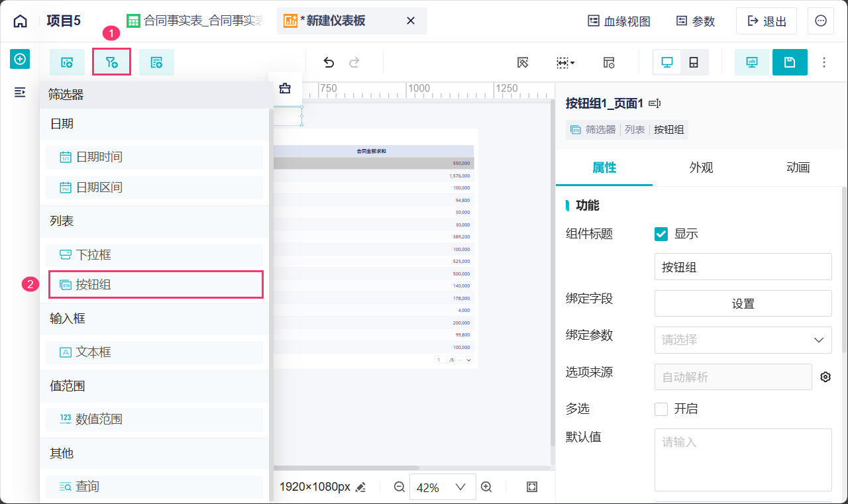Click the 按钮组 breadcrumb
Image resolution: width=848 pixels, height=504 pixels.
pyautogui.click(x=668, y=130)
